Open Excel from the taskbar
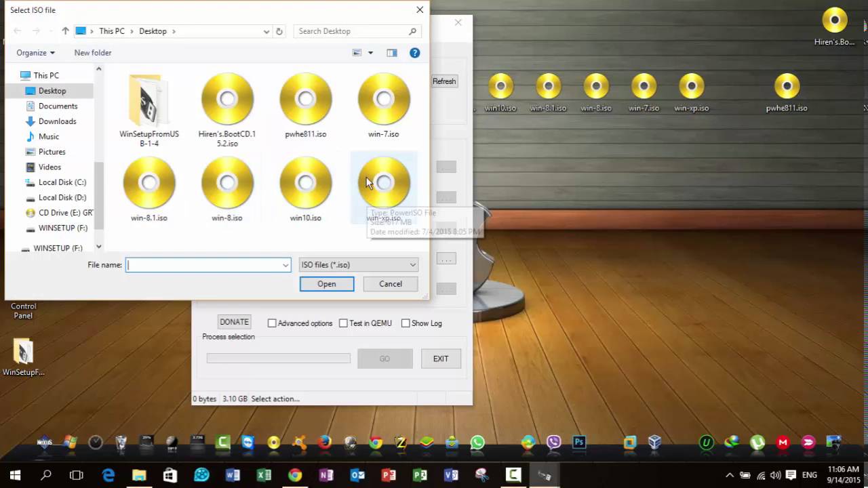This screenshot has width=868, height=488. 264,475
